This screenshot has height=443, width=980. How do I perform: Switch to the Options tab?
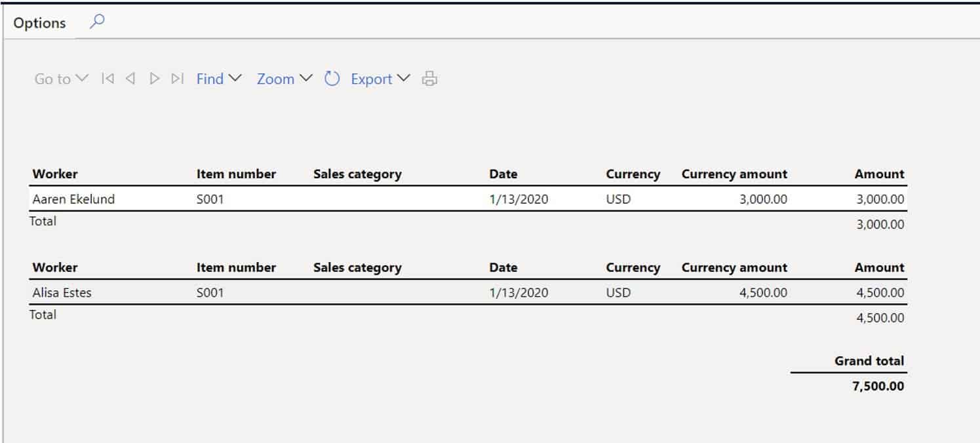(39, 22)
